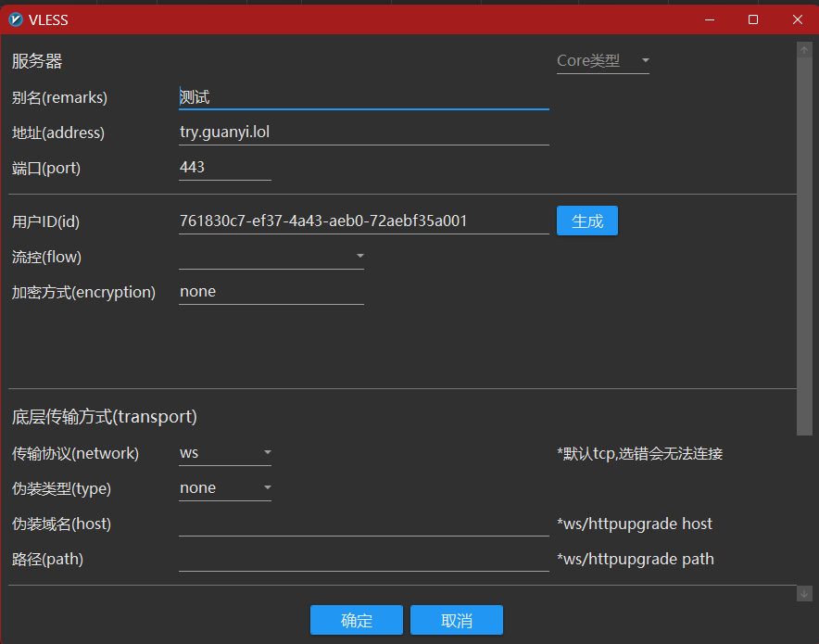Select the 用户ID(id) UUID field
The height and width of the screenshot is (644, 819).
[x=363, y=221]
